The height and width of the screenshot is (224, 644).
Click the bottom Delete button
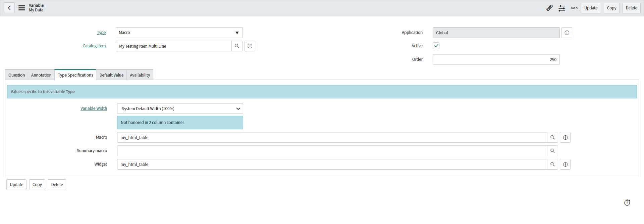point(57,185)
